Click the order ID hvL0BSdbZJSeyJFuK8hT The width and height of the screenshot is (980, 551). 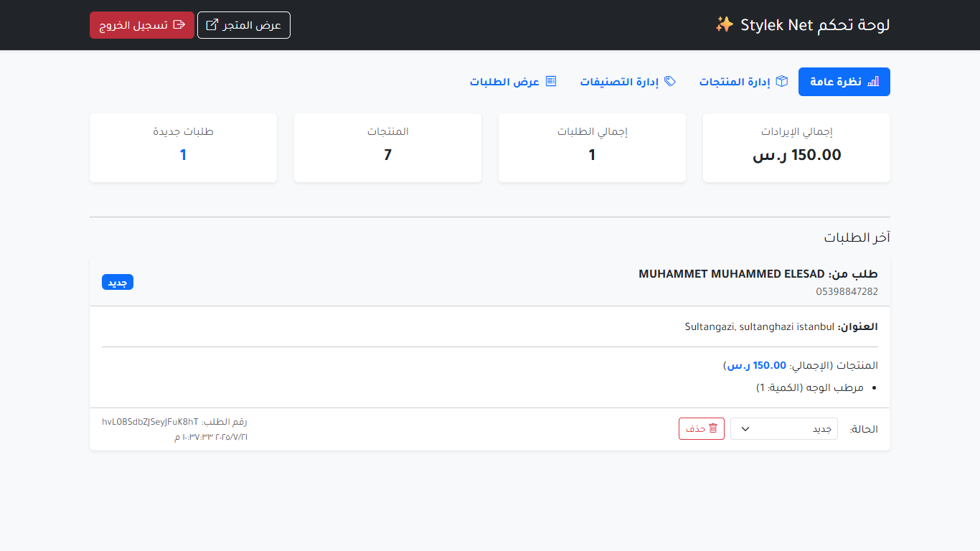coord(150,422)
